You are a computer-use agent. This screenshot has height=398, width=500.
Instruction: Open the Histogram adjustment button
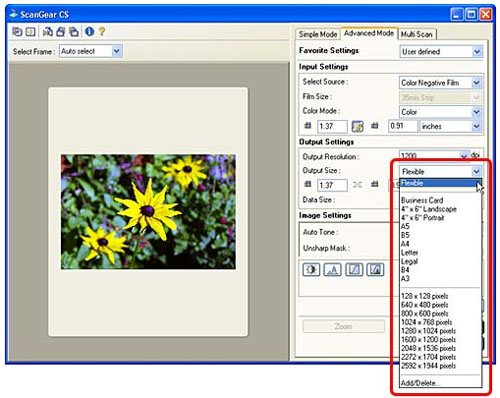click(332, 269)
